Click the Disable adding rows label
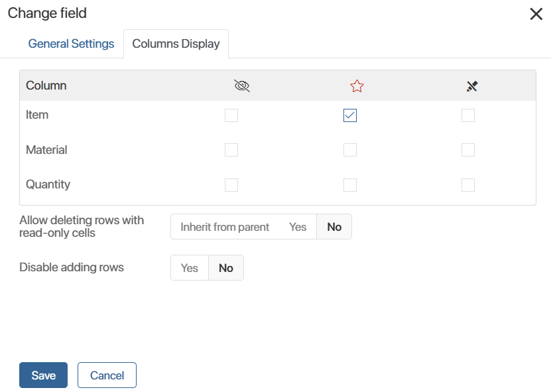Image resolution: width=551 pixels, height=392 pixels. pos(72,267)
